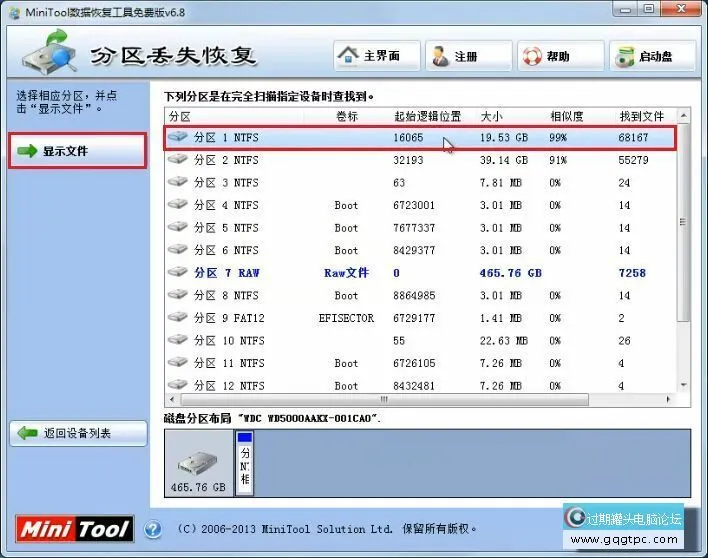The width and height of the screenshot is (708, 558).
Task: Click the list's scroll down arrow
Action: click(x=684, y=385)
